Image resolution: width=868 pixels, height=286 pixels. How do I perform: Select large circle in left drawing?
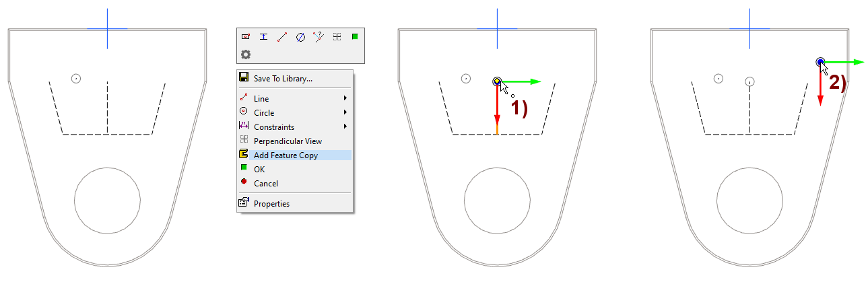(x=107, y=201)
